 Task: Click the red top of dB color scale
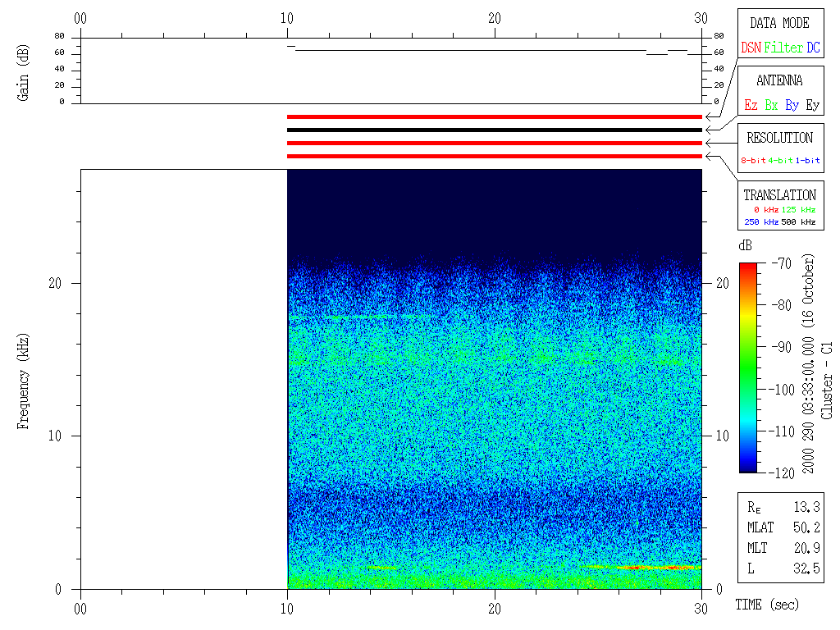coord(748,267)
